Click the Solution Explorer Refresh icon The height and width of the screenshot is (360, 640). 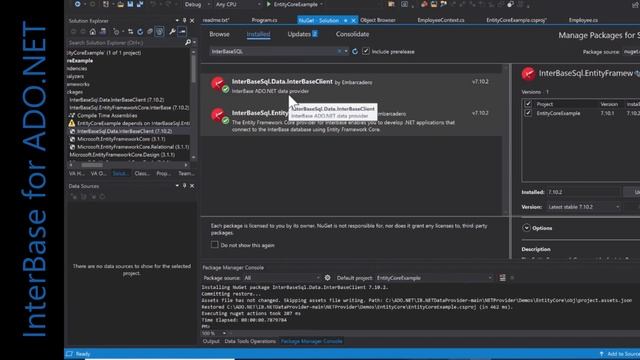tap(140, 31)
